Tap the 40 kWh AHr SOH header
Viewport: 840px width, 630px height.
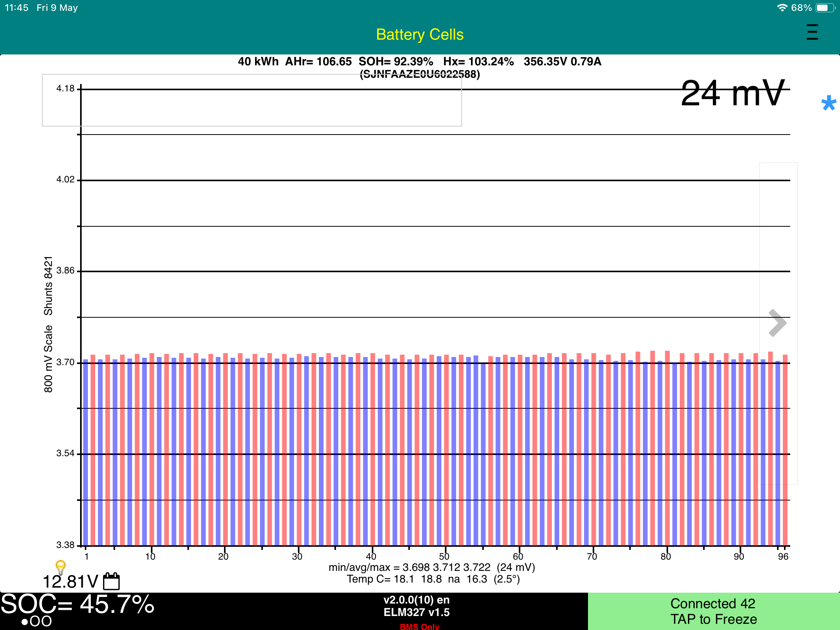(420, 61)
